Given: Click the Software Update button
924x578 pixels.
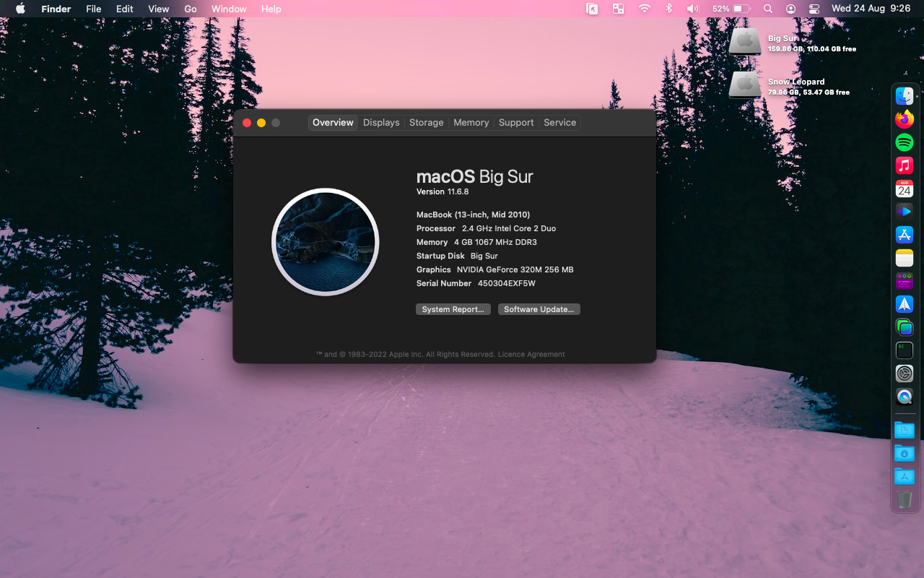Looking at the screenshot, I should tap(539, 309).
